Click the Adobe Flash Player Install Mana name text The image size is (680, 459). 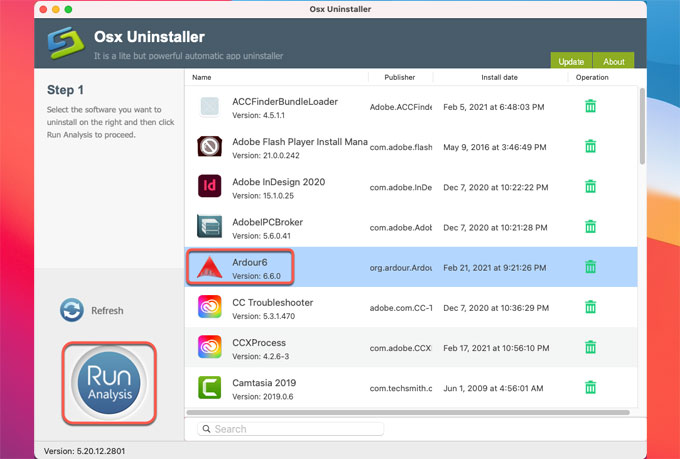300,142
